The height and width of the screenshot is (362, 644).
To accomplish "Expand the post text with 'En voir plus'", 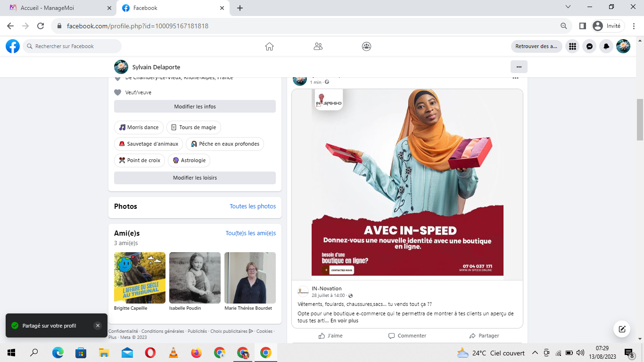I will coord(344,321).
